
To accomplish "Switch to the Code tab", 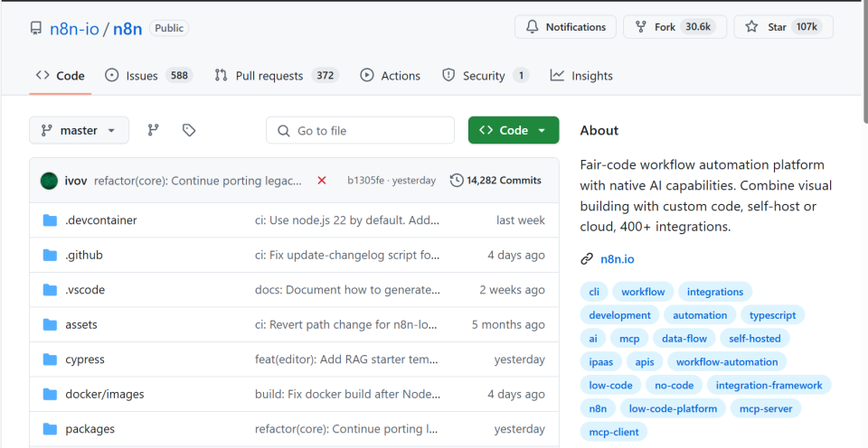I will [x=61, y=76].
